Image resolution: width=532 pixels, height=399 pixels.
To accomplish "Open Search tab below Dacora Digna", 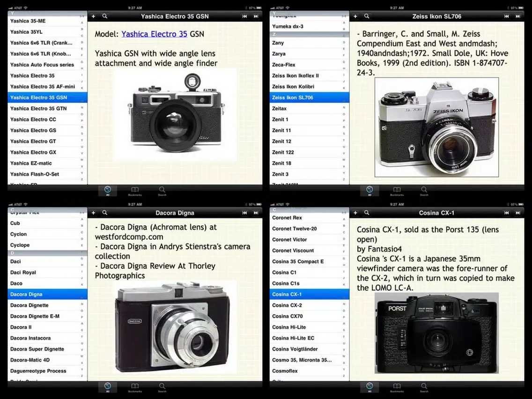I will click(162, 387).
